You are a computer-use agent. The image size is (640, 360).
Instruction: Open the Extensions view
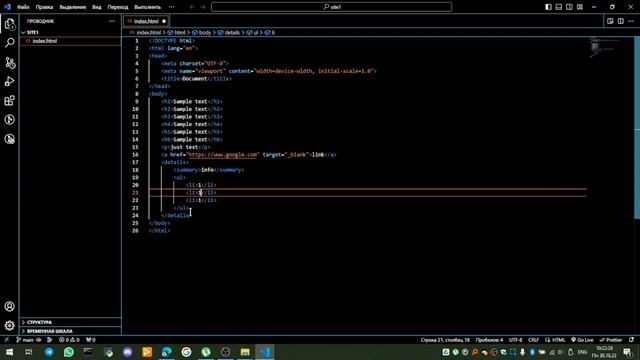coord(9,100)
